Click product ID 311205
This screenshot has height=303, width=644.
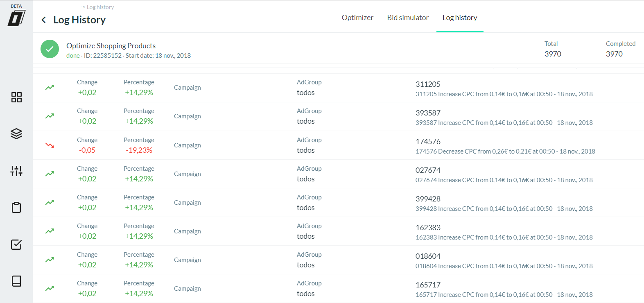tap(428, 84)
